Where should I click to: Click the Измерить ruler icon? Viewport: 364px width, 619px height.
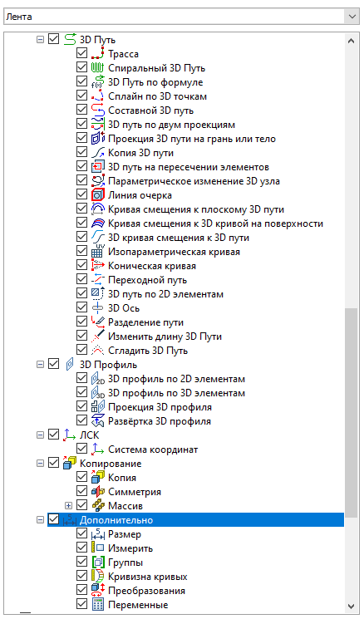[x=97, y=548]
